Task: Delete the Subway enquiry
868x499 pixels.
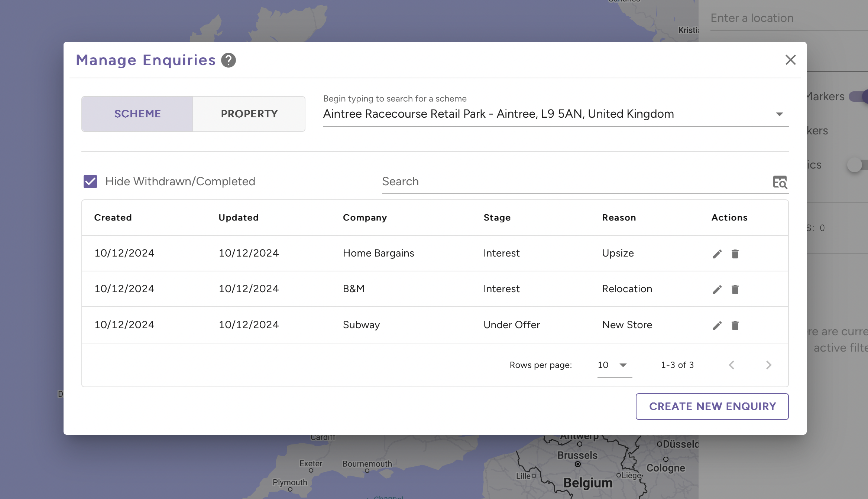Action: tap(735, 326)
